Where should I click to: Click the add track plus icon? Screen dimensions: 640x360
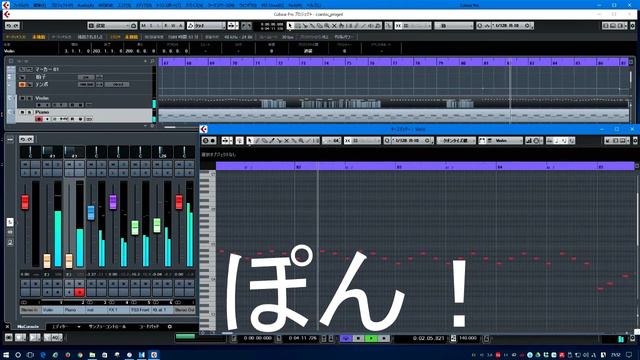pos(145,61)
